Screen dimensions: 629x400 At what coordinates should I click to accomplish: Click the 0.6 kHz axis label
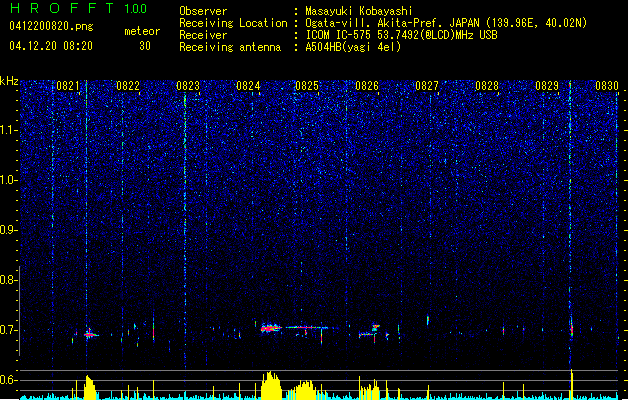(x=8, y=380)
